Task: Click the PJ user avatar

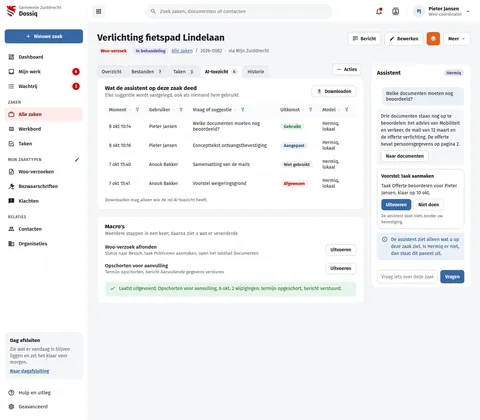Action: [x=419, y=11]
